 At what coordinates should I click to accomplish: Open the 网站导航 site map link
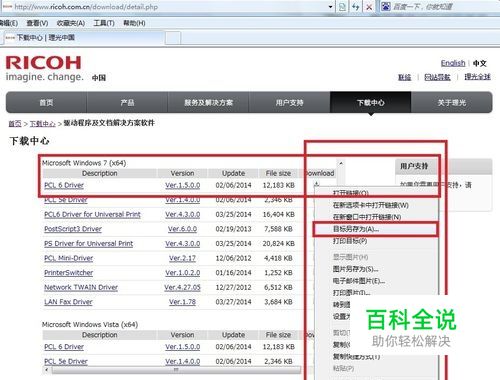tap(437, 77)
